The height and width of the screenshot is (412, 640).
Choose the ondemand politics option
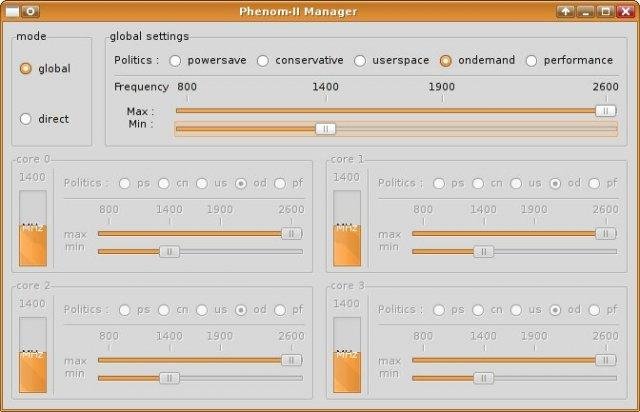[x=445, y=61]
